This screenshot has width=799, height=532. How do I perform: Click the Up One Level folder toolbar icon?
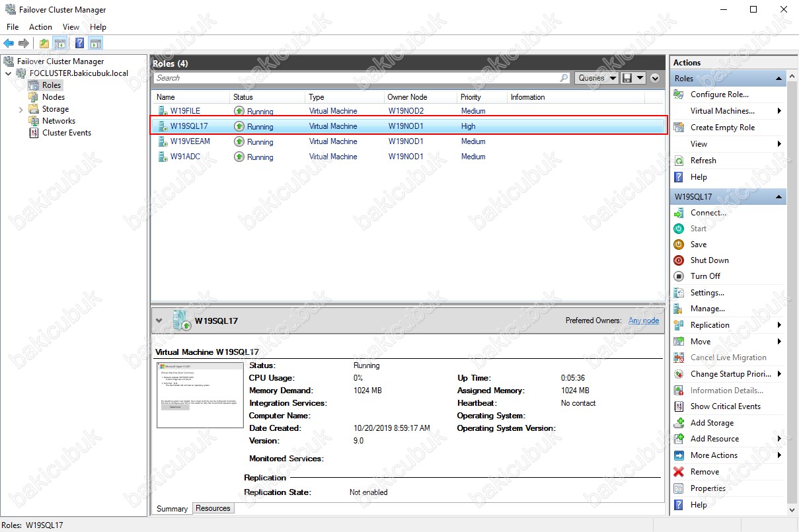tap(44, 44)
